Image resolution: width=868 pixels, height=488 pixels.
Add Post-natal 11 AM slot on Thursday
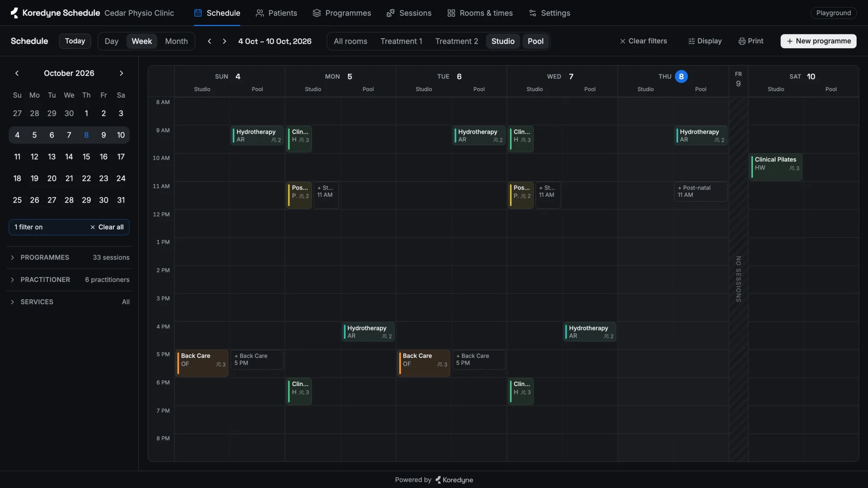coord(700,191)
